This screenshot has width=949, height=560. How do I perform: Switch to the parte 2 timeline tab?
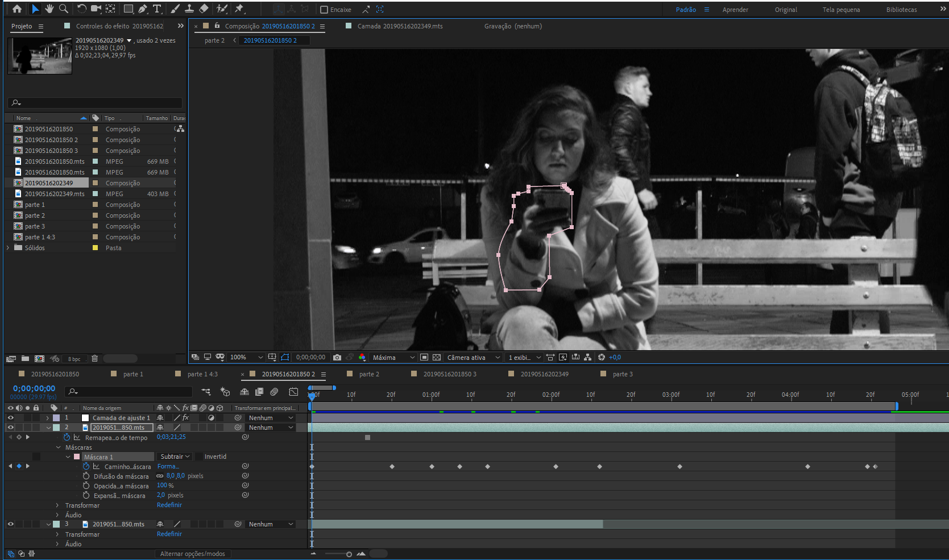click(369, 374)
